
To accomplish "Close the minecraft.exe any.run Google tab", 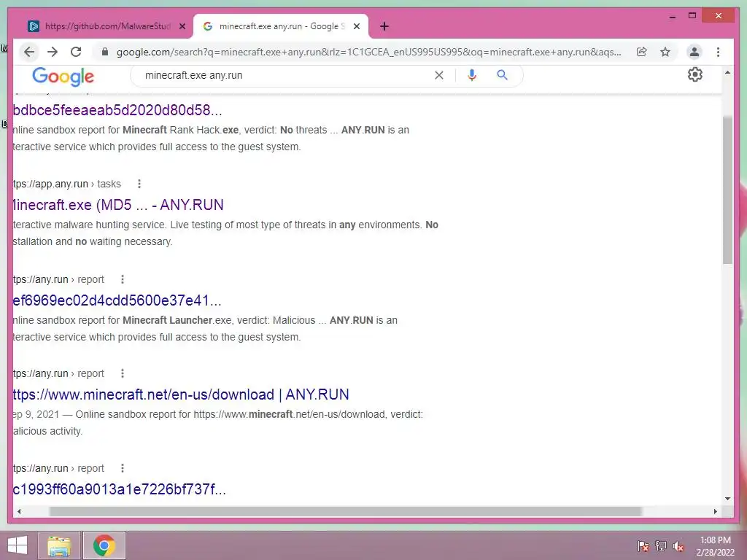I will (x=356, y=26).
